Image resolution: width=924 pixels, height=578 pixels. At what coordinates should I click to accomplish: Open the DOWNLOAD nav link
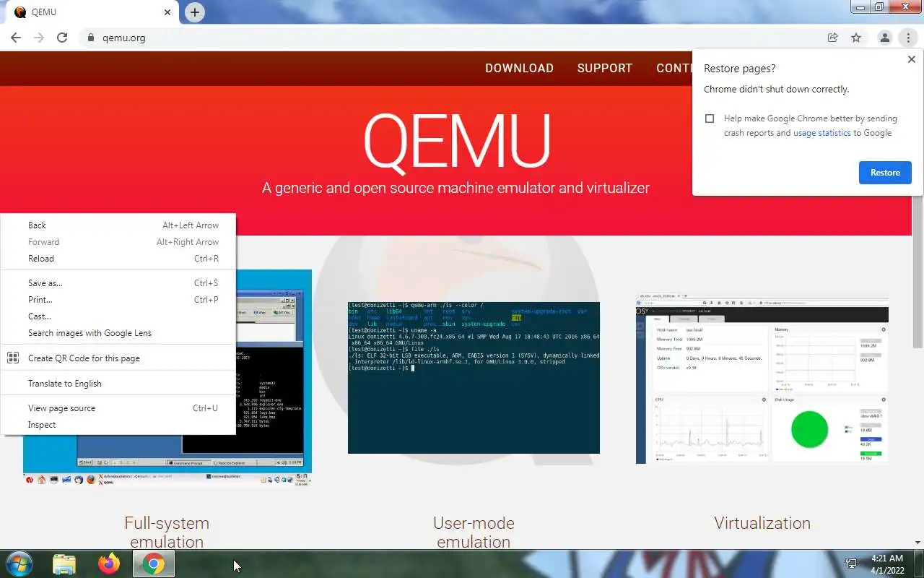click(519, 68)
